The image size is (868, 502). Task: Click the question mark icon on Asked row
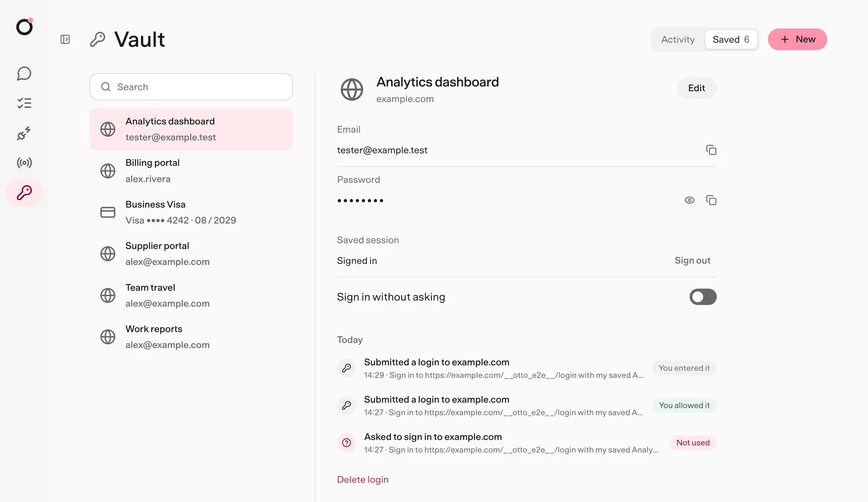(346, 443)
